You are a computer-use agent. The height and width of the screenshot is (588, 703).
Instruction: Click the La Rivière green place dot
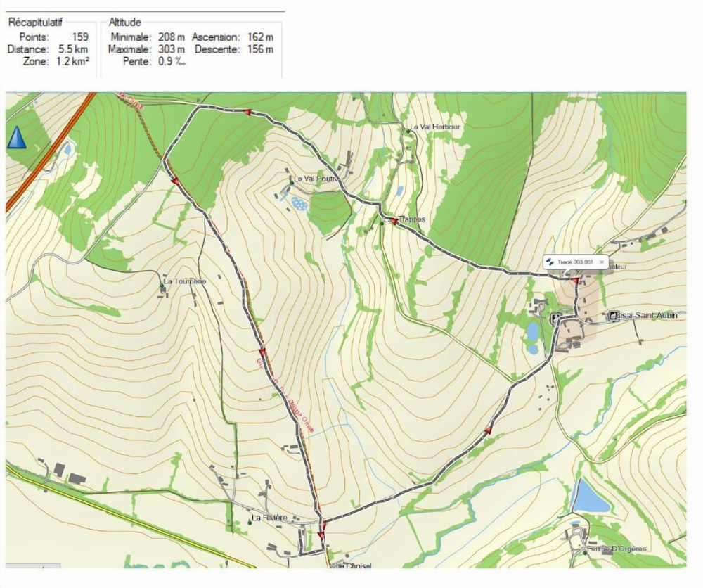click(250, 523)
